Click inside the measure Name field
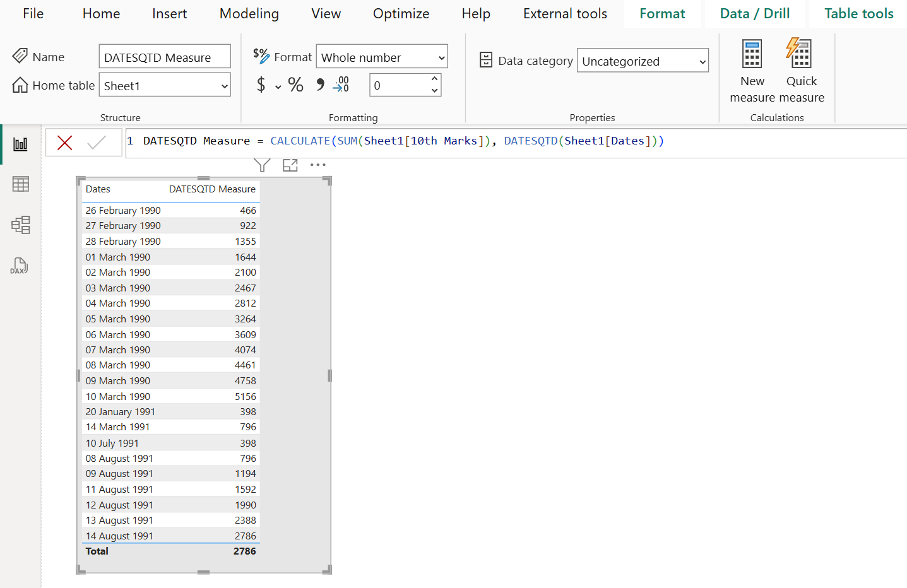Screen dimensions: 907x588 point(164,56)
